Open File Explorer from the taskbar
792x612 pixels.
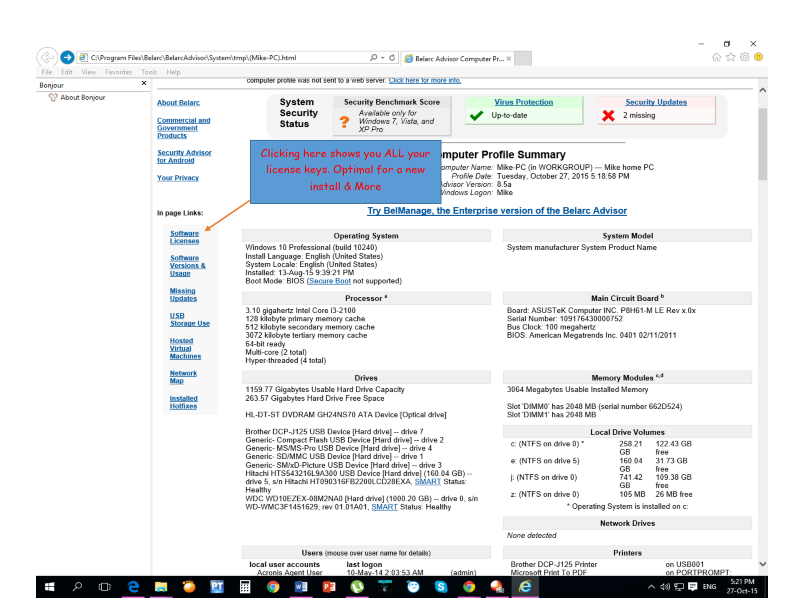coord(160,587)
